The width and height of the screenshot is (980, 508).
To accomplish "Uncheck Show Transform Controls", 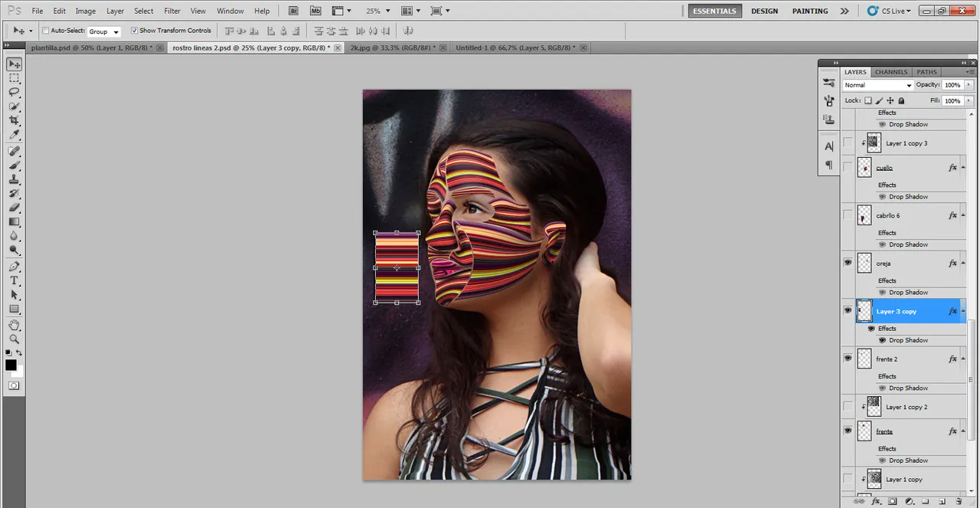I will [x=134, y=31].
